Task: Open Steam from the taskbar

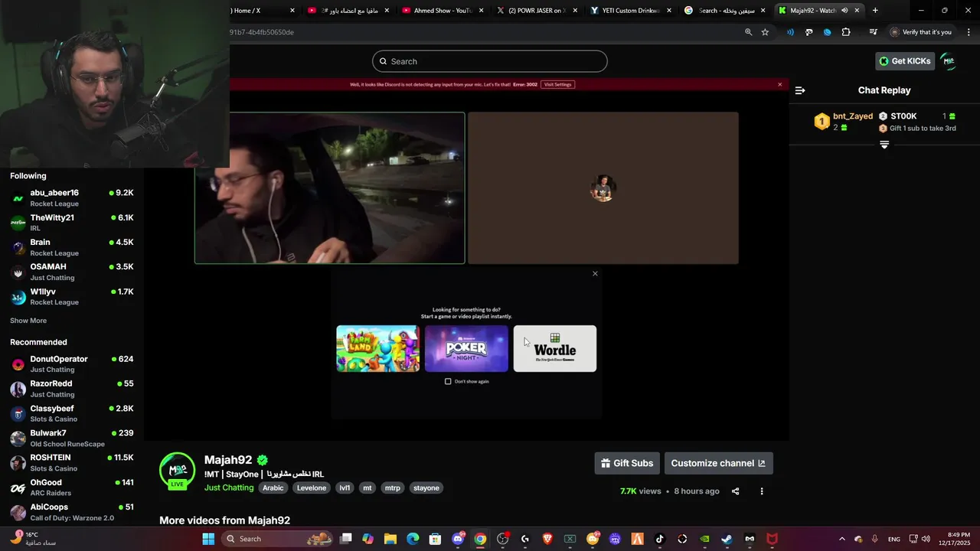Action: (727, 539)
